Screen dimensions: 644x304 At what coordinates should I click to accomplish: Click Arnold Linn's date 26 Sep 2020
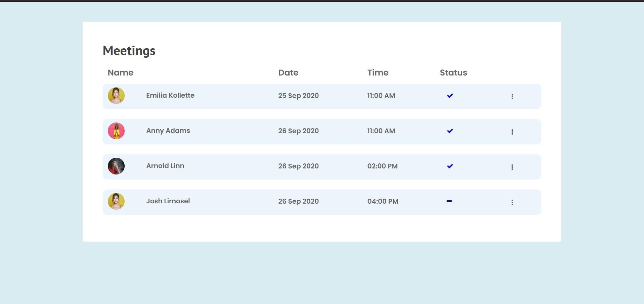[298, 166]
